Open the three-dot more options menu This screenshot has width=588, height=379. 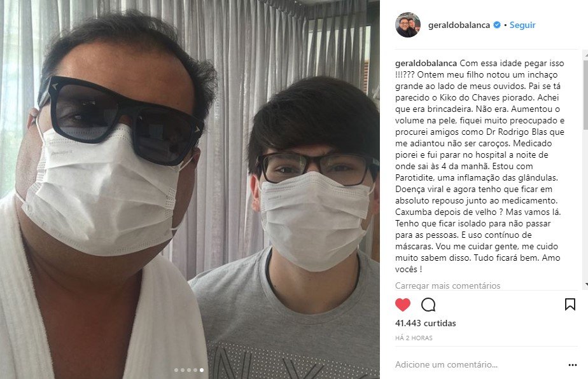572,365
